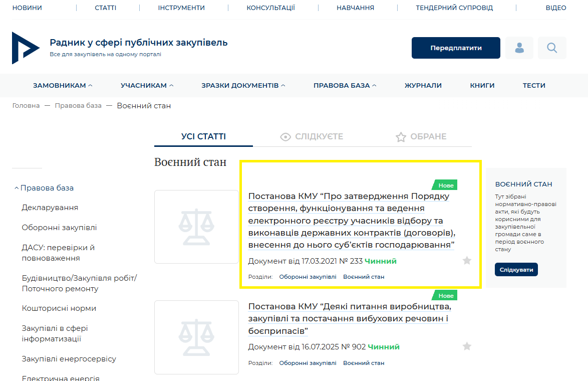Open the user profile icon
Screen dimensions: 588x381
(x=519, y=48)
